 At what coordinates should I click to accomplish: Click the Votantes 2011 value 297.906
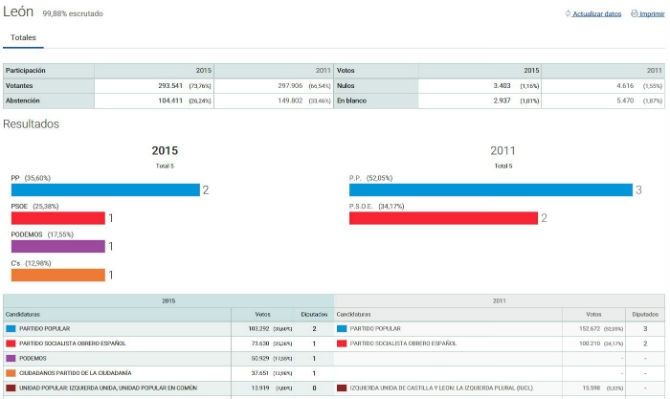pos(290,85)
